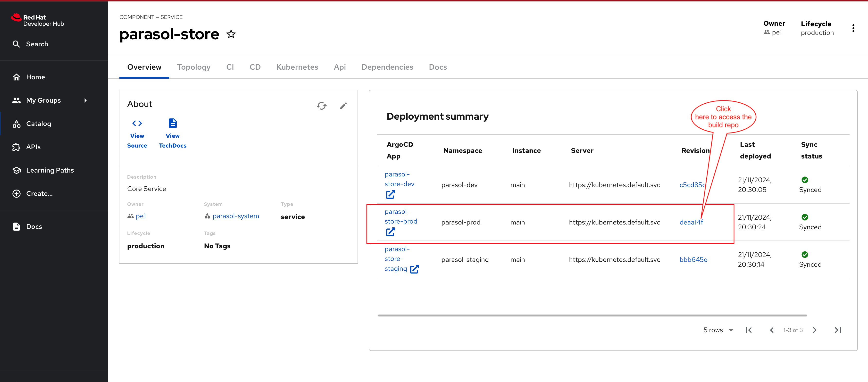Click parasol-prod namespace cell

pyautogui.click(x=461, y=222)
